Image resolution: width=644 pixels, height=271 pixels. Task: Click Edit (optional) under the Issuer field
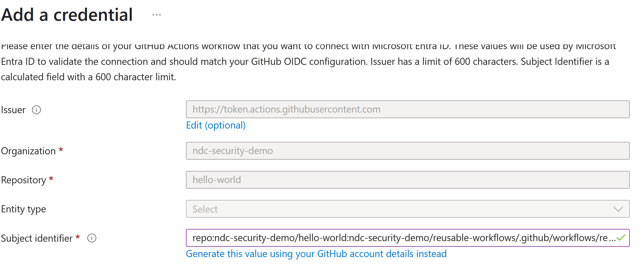pos(216,125)
